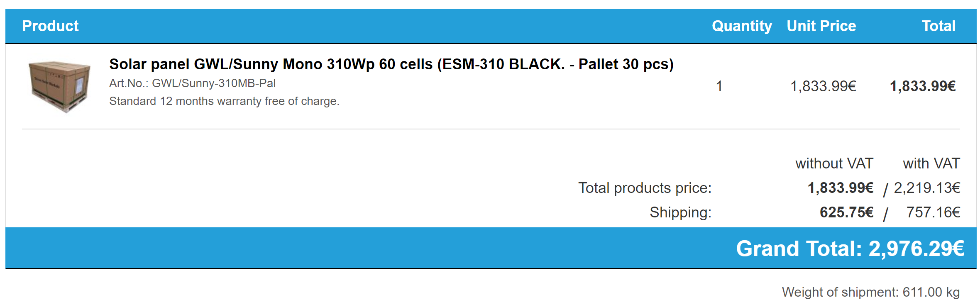The height and width of the screenshot is (307, 980).
Task: Click the unit price in the product row
Action: tap(823, 86)
